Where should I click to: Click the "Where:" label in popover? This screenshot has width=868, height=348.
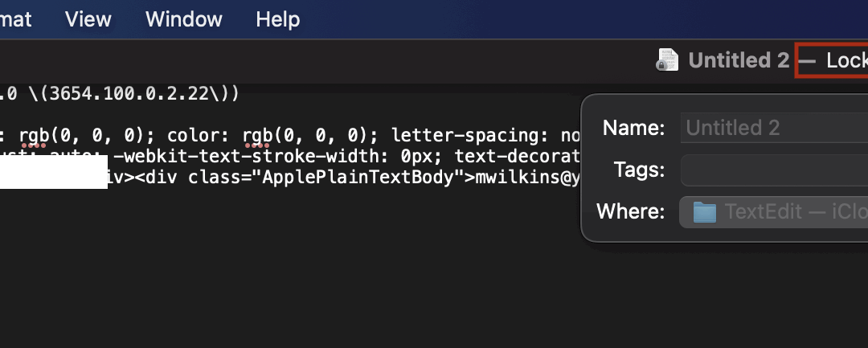(630, 212)
